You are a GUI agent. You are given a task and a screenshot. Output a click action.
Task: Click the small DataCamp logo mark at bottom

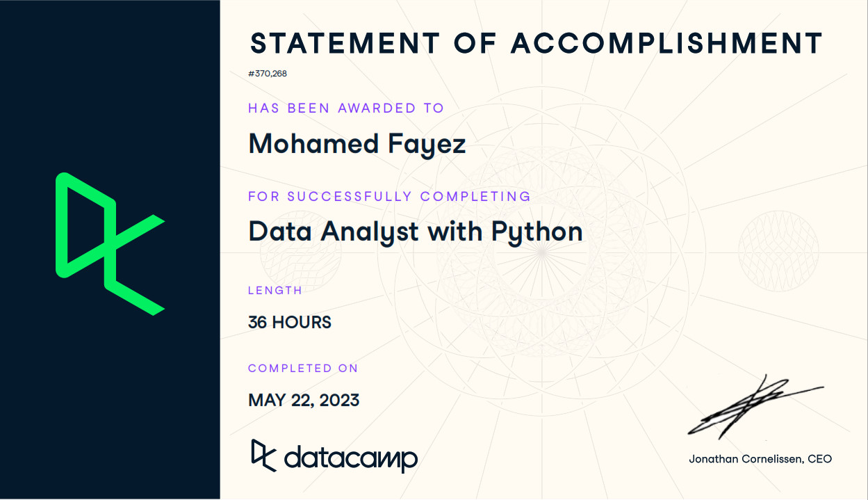pyautogui.click(x=263, y=455)
